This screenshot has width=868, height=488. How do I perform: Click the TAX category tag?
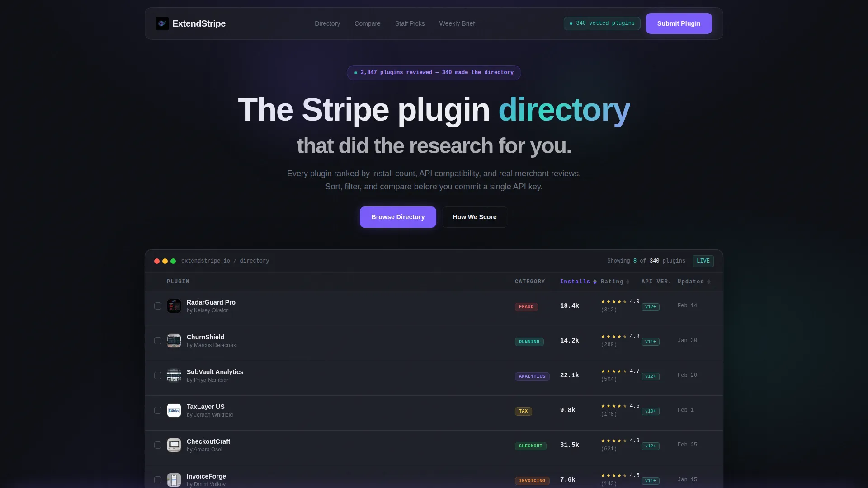523,411
